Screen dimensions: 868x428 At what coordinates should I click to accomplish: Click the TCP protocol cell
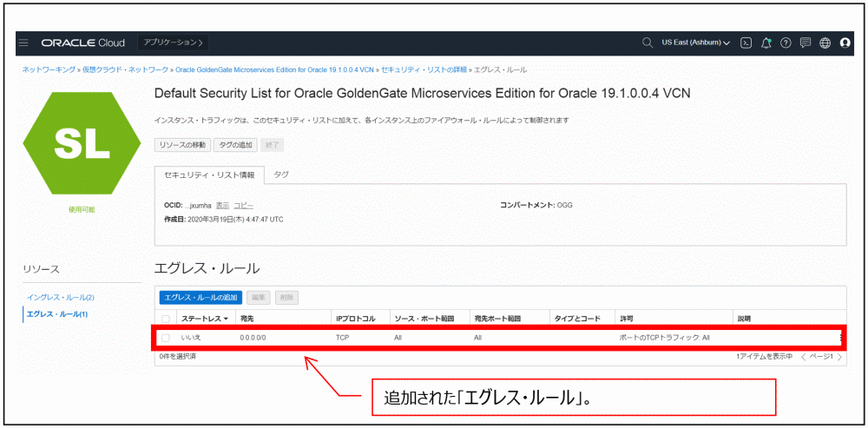tap(343, 337)
